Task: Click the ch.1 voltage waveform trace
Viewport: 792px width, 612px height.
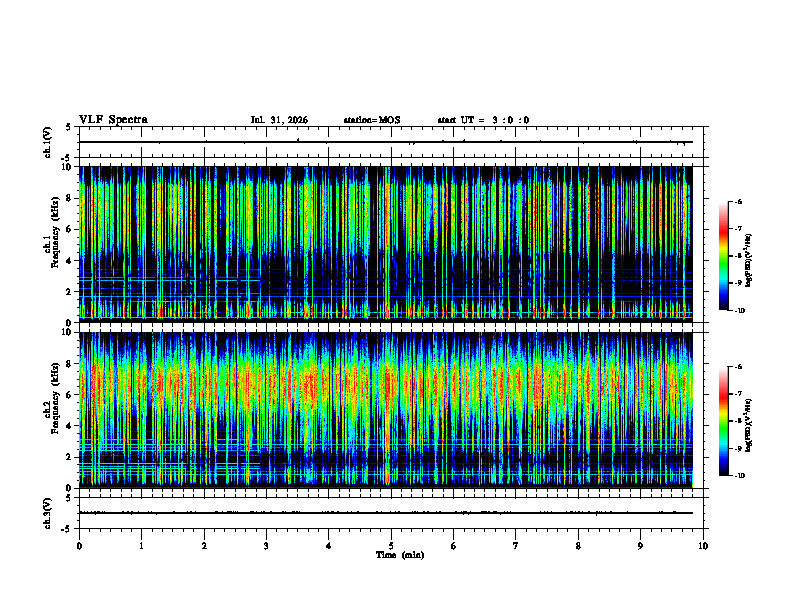Action: click(x=386, y=142)
